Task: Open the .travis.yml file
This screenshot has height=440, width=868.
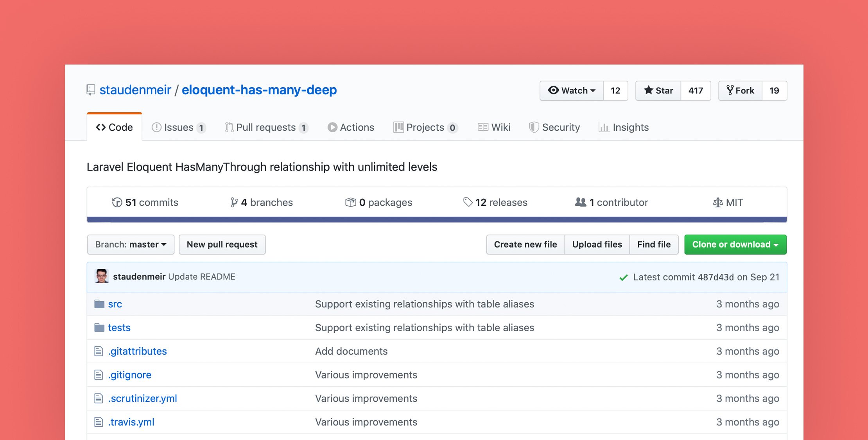Action: 131,422
